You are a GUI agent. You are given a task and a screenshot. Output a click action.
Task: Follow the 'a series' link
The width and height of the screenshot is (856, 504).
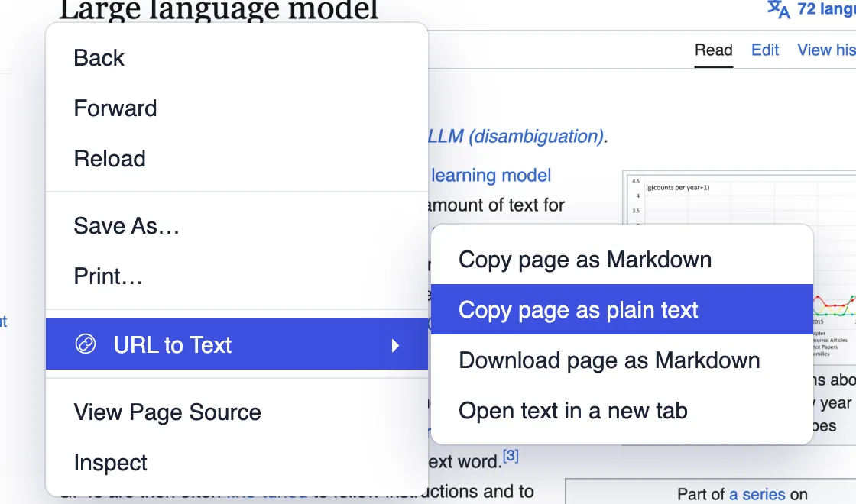[757, 494]
